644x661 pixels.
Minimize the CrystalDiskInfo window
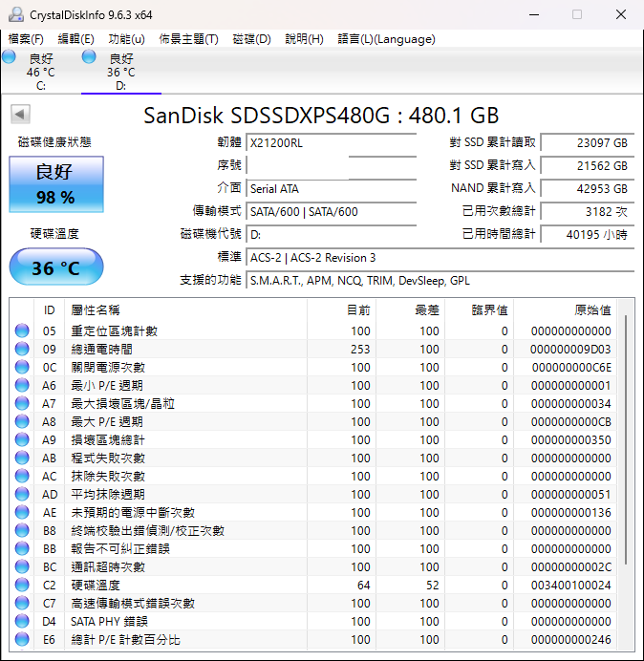(x=534, y=14)
